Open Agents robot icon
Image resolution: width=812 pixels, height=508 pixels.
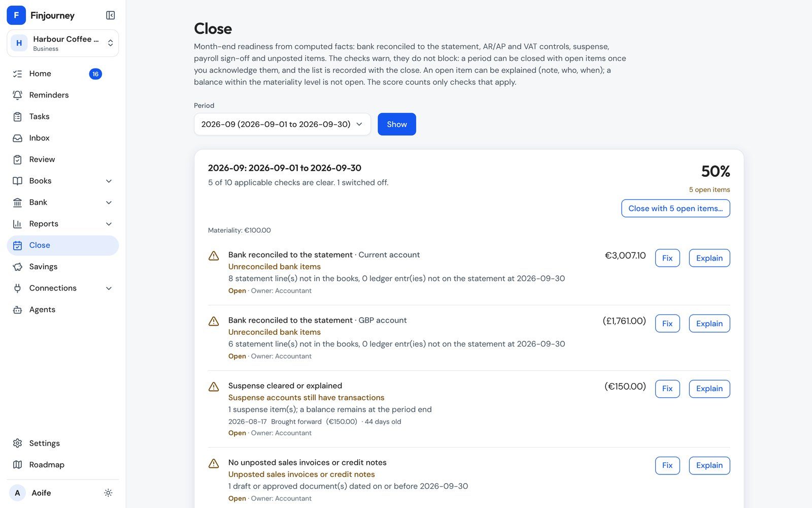click(x=17, y=309)
